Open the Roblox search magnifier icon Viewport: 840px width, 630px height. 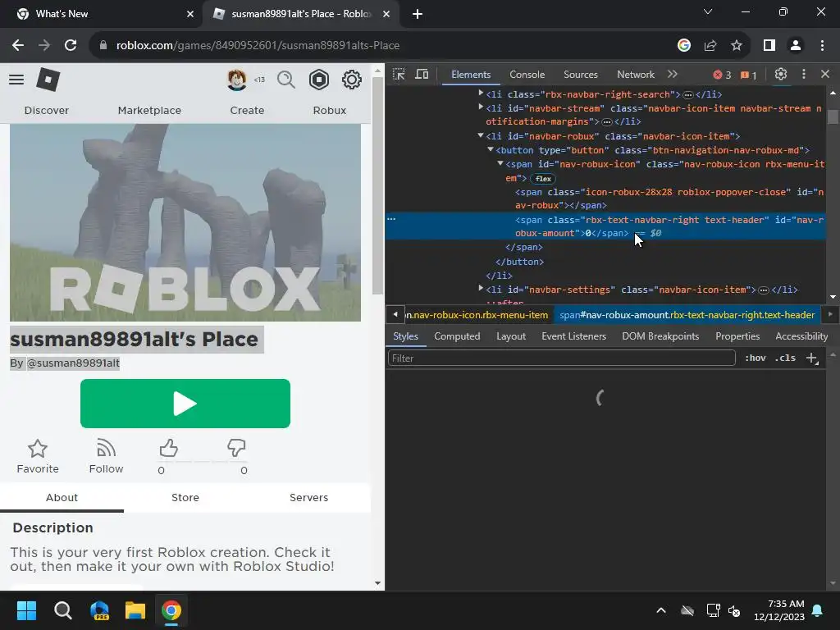(x=286, y=80)
